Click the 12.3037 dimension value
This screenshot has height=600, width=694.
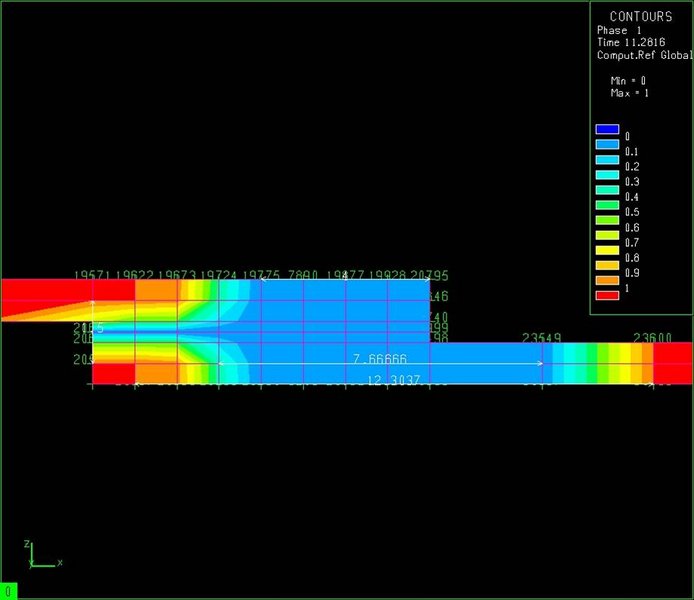(x=393, y=380)
